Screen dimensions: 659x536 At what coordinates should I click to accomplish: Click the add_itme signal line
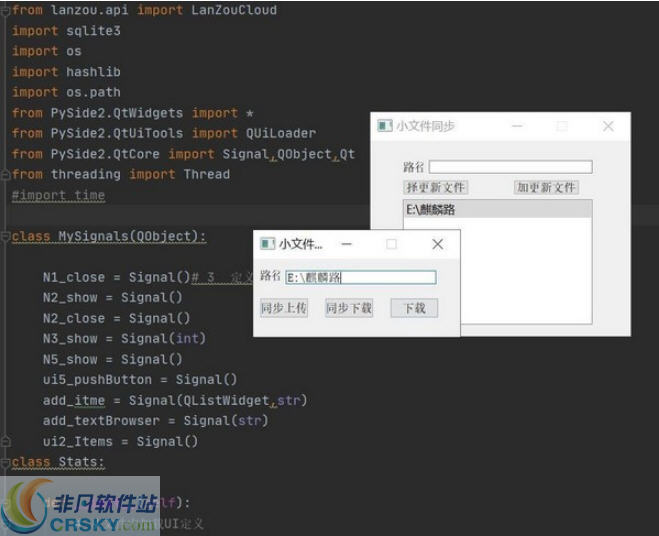pos(175,400)
